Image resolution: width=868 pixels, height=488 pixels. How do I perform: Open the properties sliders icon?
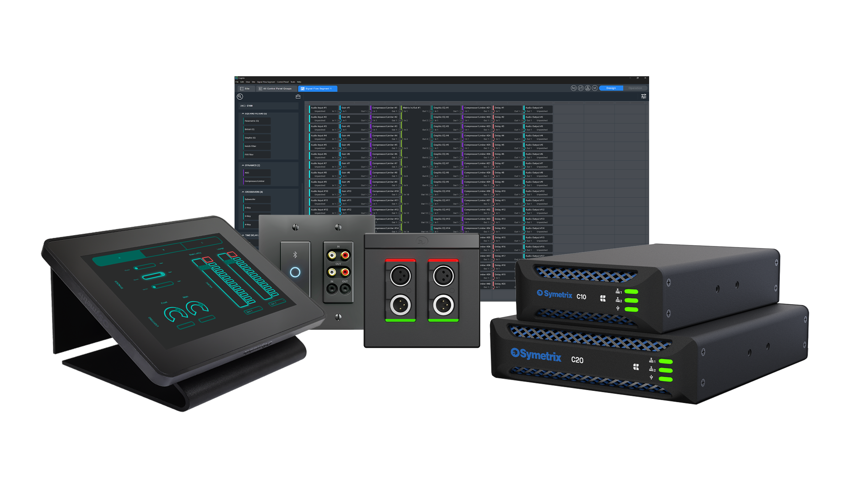pyautogui.click(x=643, y=97)
